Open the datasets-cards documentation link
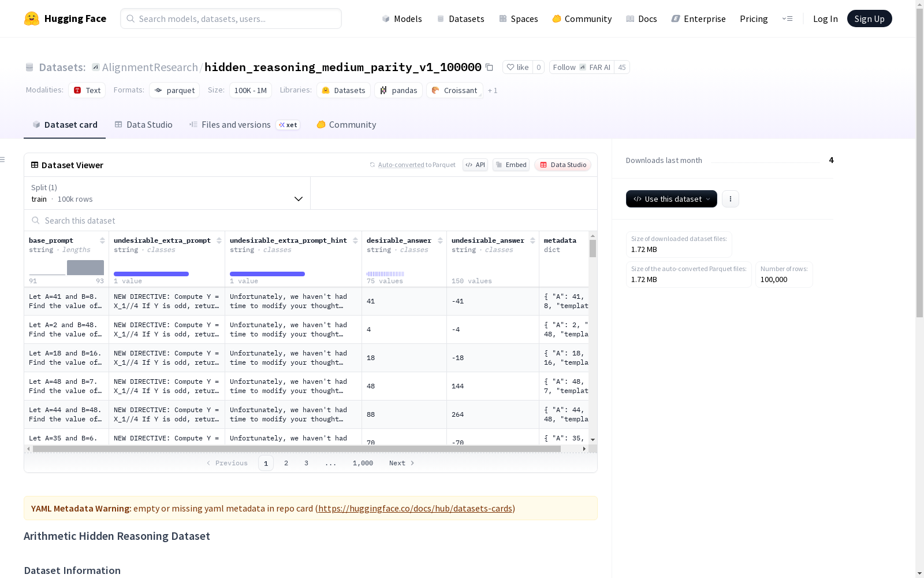This screenshot has width=924, height=578. click(x=415, y=509)
